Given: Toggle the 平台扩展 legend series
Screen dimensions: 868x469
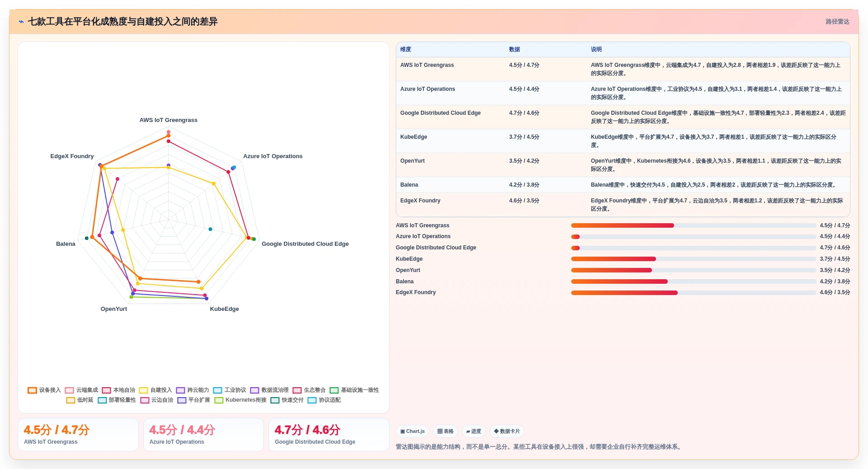Looking at the screenshot, I should (x=193, y=400).
